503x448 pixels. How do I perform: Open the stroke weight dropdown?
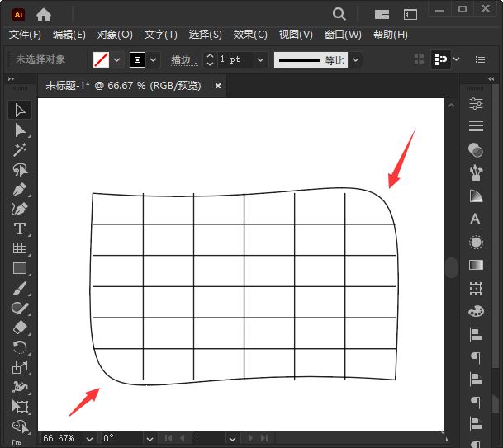(260, 59)
